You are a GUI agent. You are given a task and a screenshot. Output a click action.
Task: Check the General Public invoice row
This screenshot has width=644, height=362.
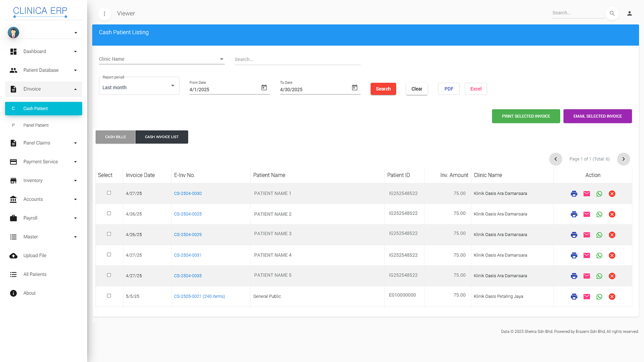coord(109,296)
